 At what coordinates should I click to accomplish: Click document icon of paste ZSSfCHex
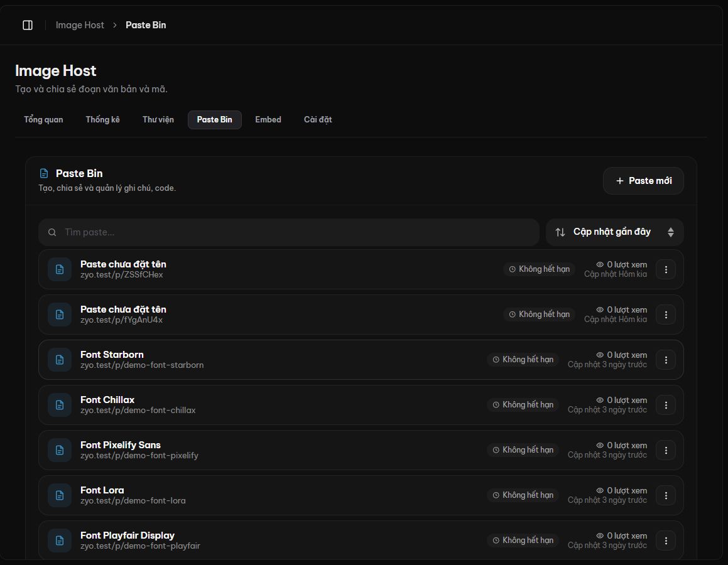pos(60,269)
